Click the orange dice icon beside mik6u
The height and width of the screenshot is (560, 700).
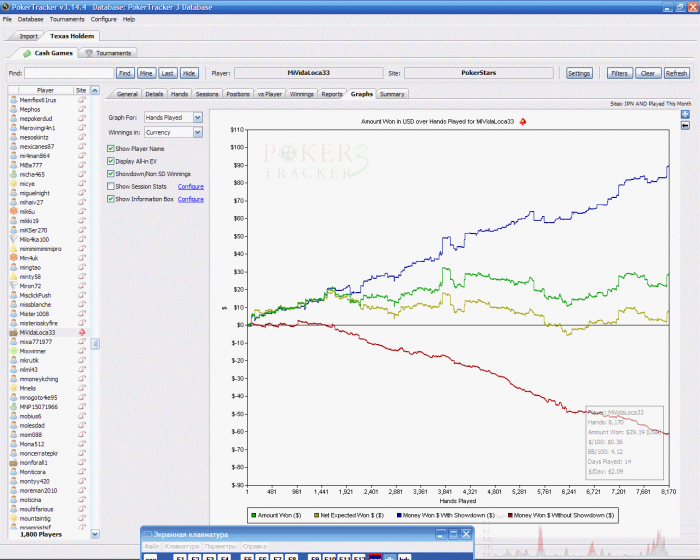(x=14, y=211)
